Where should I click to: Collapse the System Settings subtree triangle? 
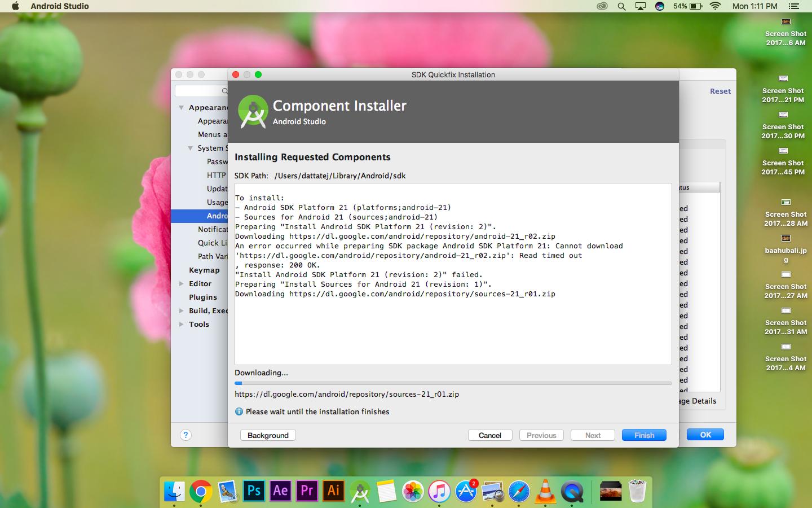(191, 148)
